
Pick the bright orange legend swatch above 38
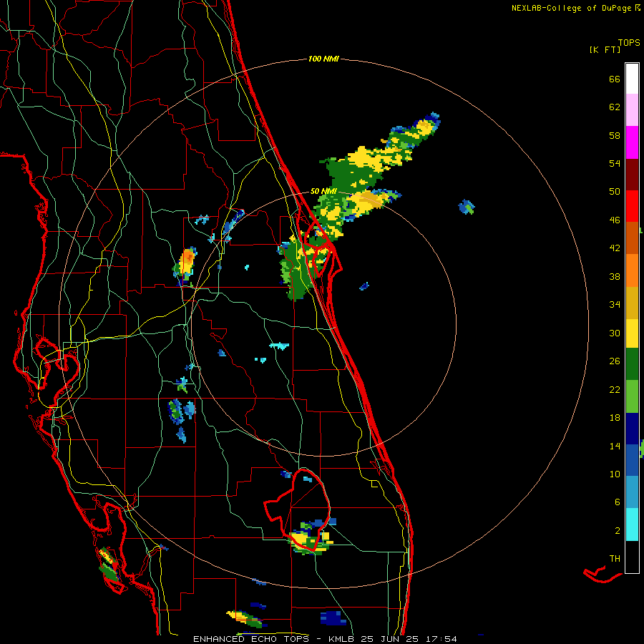632,270
